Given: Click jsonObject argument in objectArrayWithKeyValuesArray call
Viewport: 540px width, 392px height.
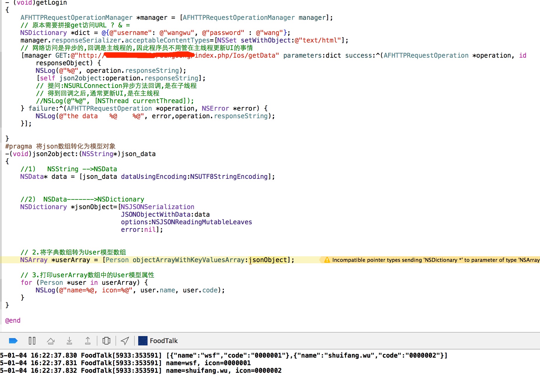Looking at the screenshot, I should click(268, 260).
